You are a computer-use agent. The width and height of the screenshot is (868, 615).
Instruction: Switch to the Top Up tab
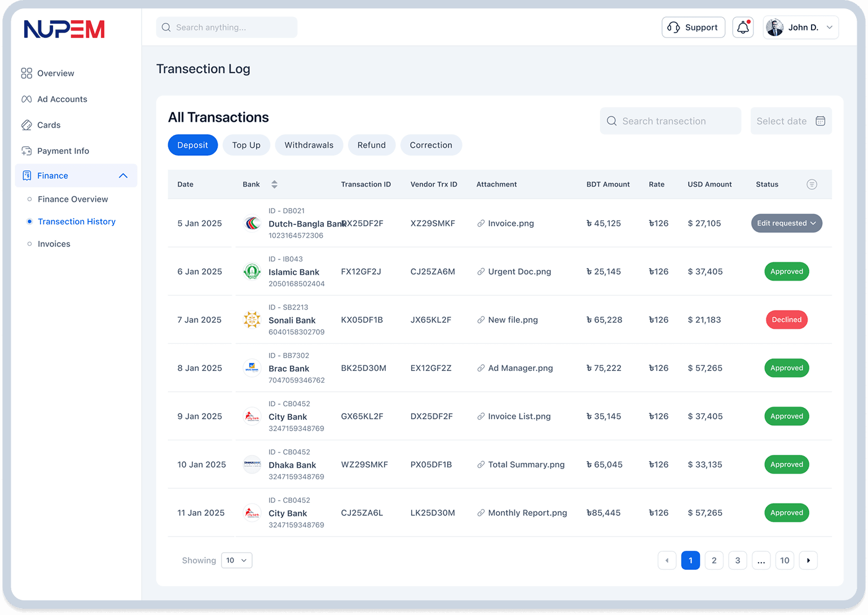(246, 145)
